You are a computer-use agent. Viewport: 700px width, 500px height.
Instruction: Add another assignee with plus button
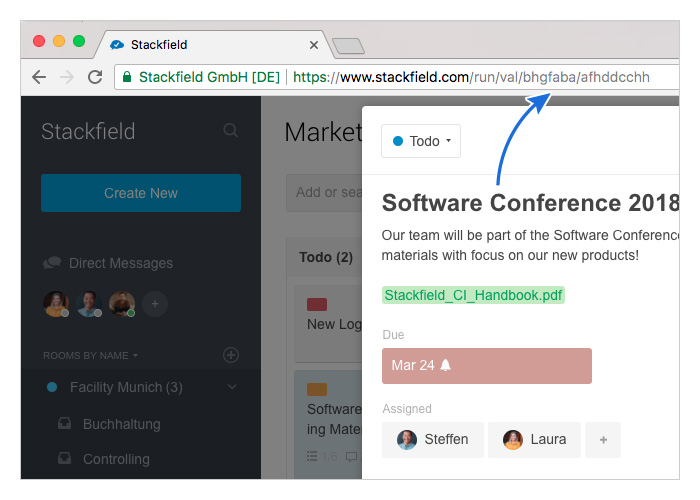click(x=603, y=440)
